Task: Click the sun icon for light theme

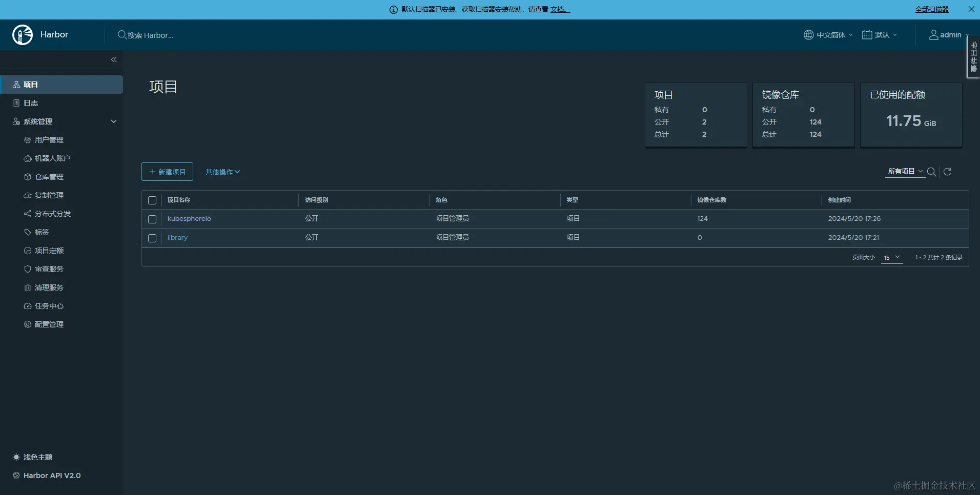Action: coord(16,457)
